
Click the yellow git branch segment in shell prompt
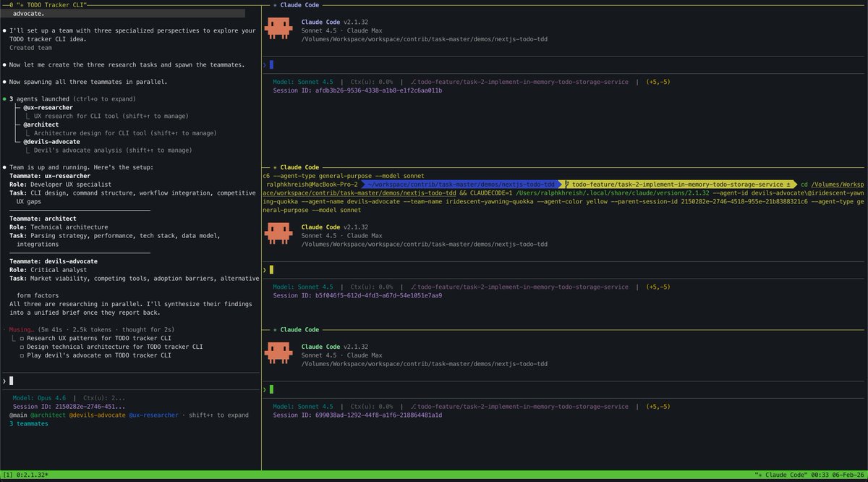[677, 185]
